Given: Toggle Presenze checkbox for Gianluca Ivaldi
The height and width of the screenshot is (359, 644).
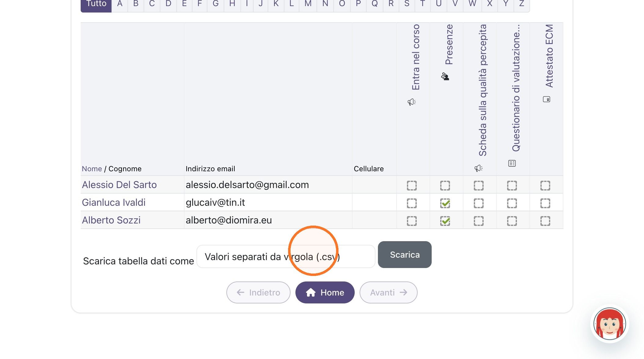Looking at the screenshot, I should [445, 203].
